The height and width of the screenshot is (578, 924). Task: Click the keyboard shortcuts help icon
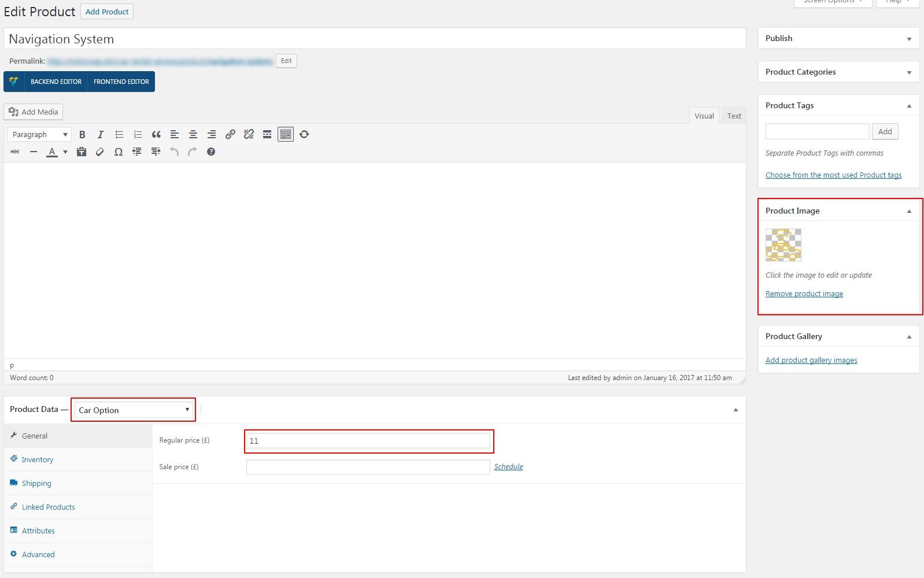pos(211,152)
